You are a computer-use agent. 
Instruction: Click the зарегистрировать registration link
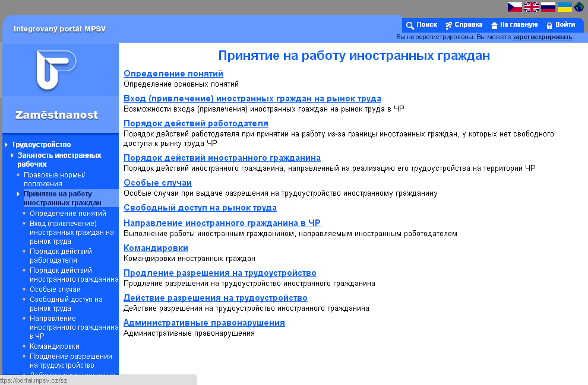(x=542, y=37)
